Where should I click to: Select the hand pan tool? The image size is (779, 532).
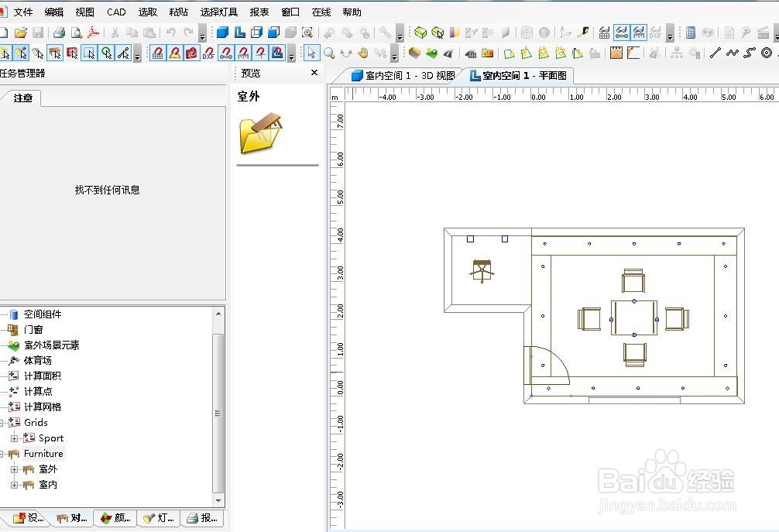pos(363,53)
